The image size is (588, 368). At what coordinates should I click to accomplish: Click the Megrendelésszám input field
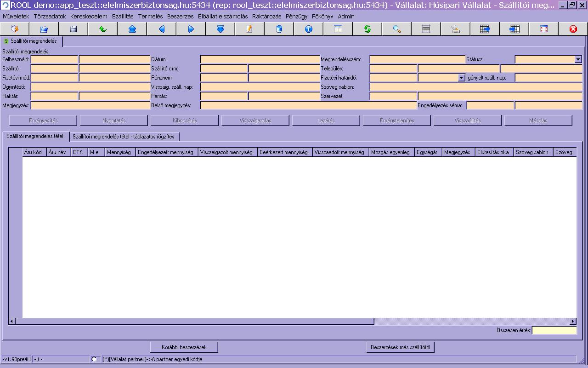pyautogui.click(x=417, y=59)
